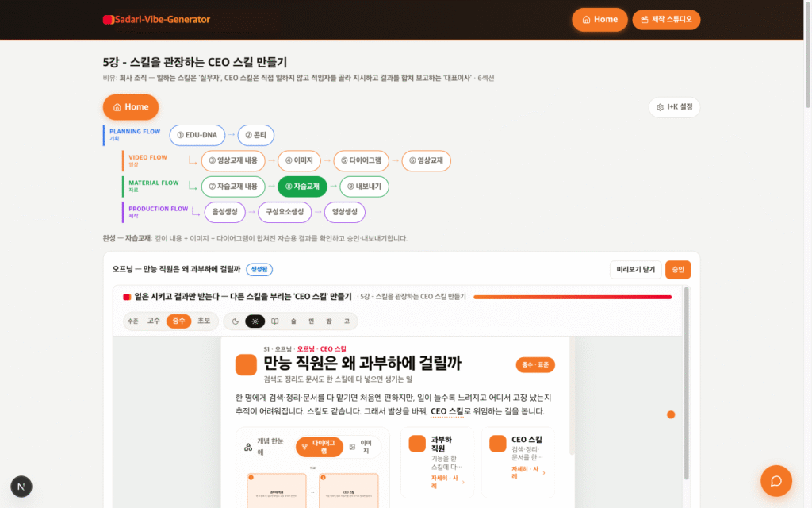Click the 과부하 직원 card orange icon
The width and height of the screenshot is (812, 508).
click(417, 444)
